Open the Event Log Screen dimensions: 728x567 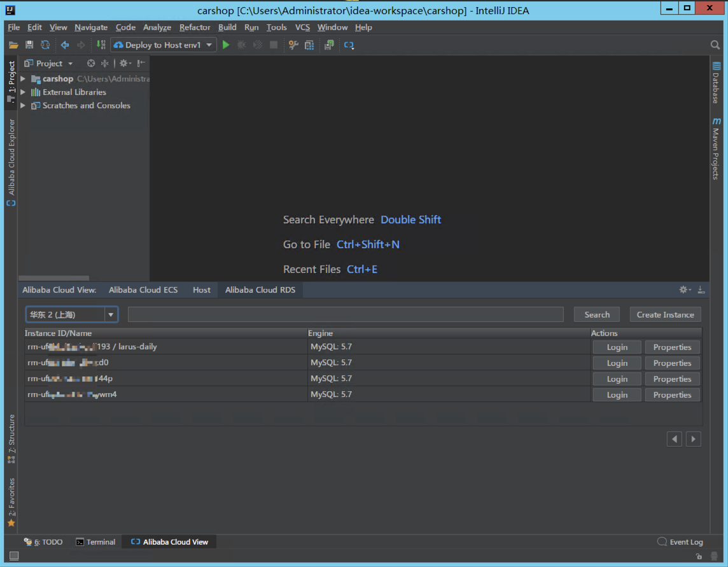[680, 542]
